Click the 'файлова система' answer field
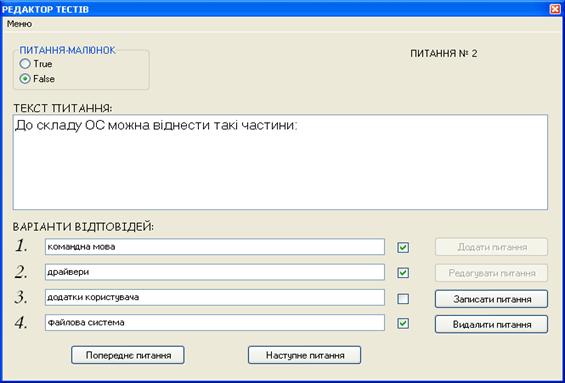Screen dimensions: 565x383 point(215,322)
